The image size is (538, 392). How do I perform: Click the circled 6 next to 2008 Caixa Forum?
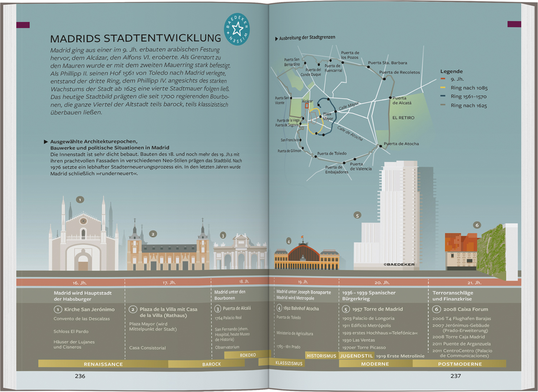tap(436, 309)
